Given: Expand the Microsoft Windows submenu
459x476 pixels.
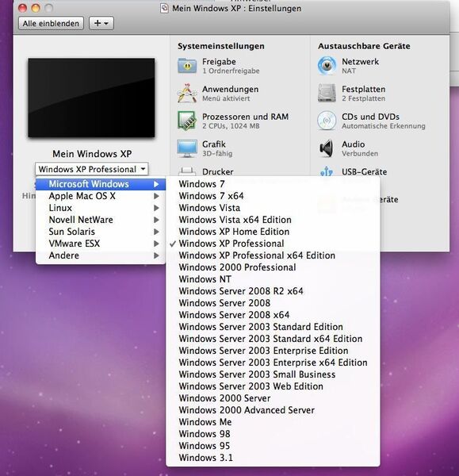Looking at the screenshot, I should coord(101,184).
